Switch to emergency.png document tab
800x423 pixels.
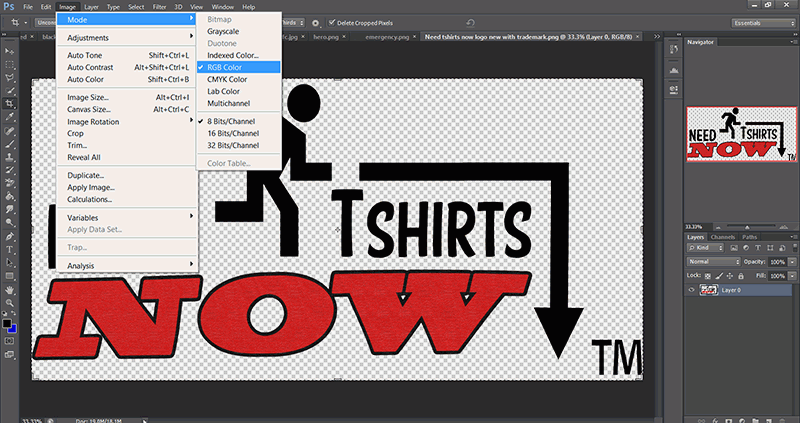click(387, 37)
